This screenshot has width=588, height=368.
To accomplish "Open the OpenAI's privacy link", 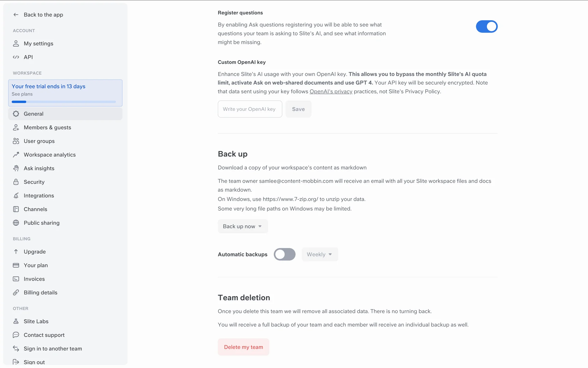I will click(331, 91).
